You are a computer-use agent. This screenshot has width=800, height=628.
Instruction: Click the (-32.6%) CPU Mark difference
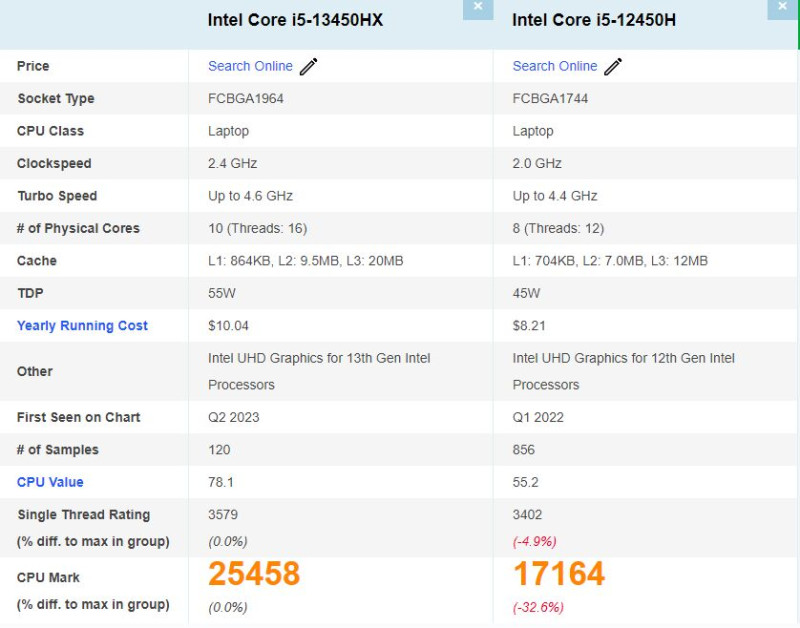(538, 607)
